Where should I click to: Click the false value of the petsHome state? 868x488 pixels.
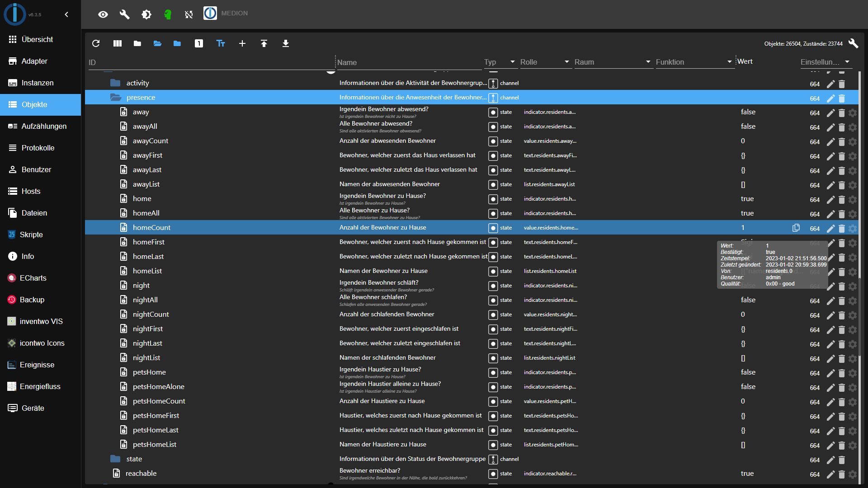pos(748,372)
